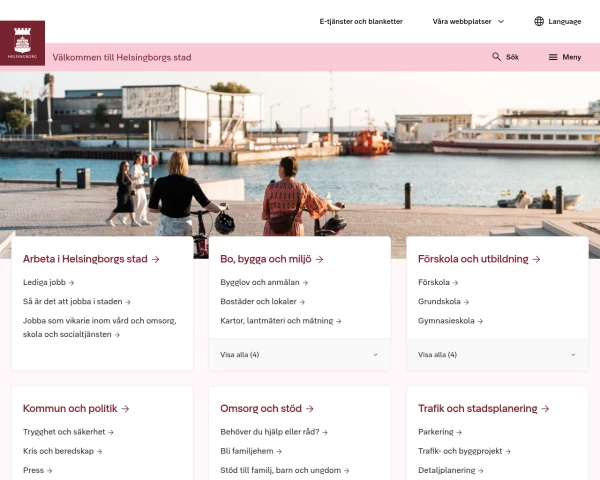Click arrow icon beside Arbeta i Helsingborgs stad
600x480 pixels.
[x=155, y=260]
